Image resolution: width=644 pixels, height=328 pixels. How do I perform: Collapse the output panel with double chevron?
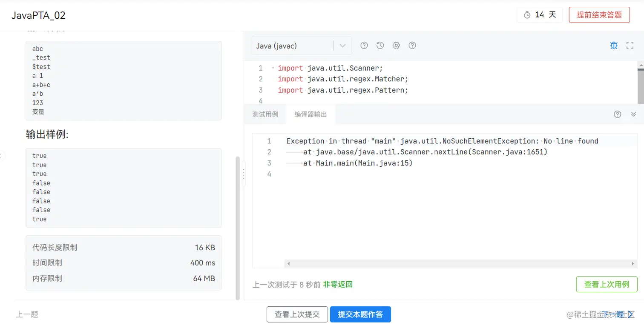point(633,114)
